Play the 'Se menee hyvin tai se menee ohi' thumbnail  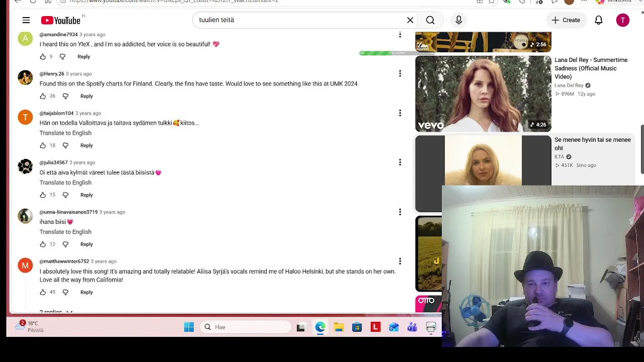click(483, 160)
